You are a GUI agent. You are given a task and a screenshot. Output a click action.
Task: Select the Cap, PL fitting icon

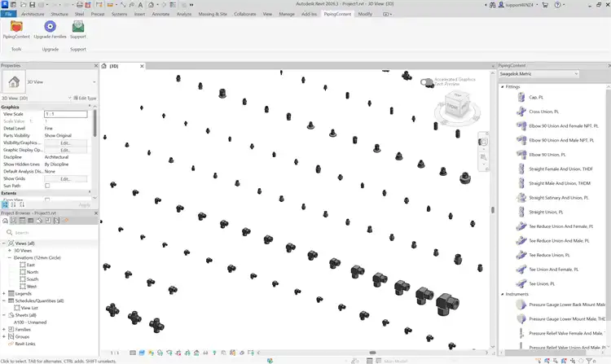click(521, 97)
